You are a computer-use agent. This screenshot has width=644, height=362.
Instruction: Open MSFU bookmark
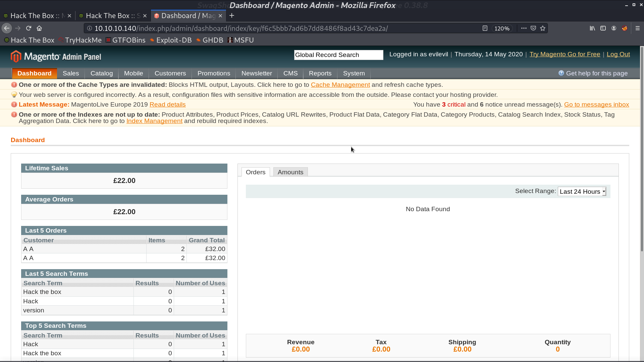point(240,40)
